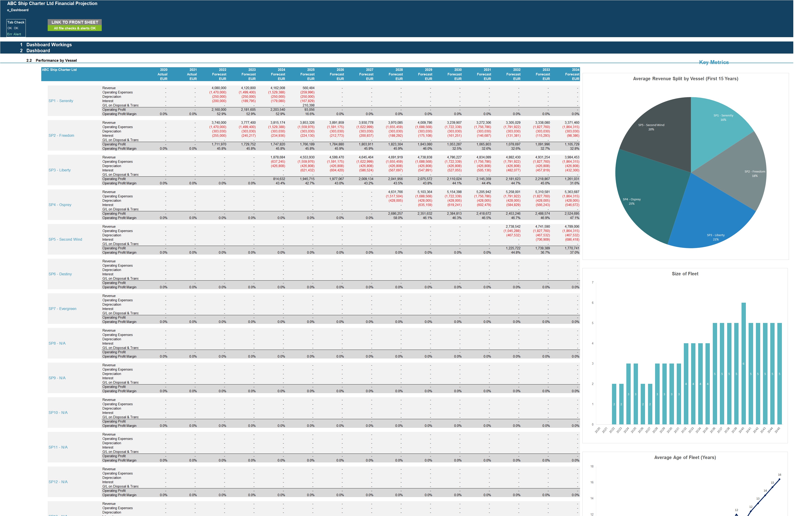
Task: Click the SP10 - N/A vessel label
Action: 58,413
